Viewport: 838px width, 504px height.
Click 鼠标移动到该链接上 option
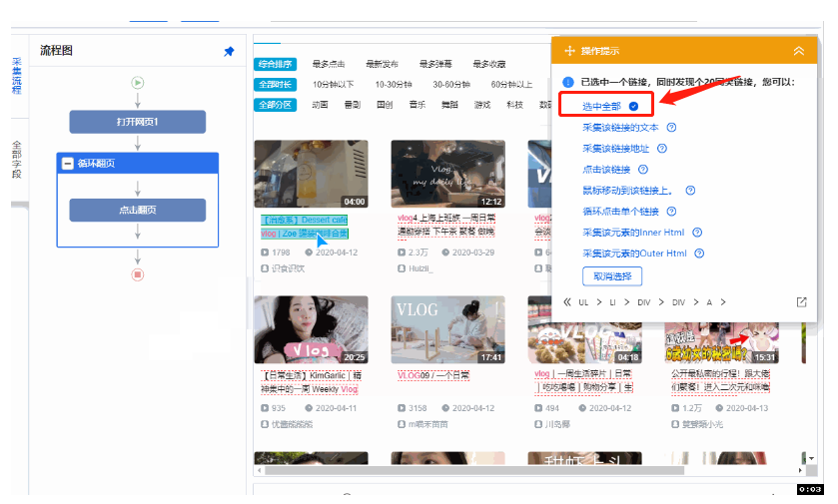627,191
